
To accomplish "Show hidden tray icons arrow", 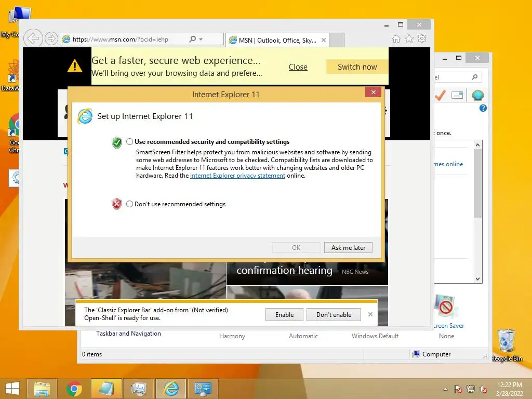I will point(445,389).
